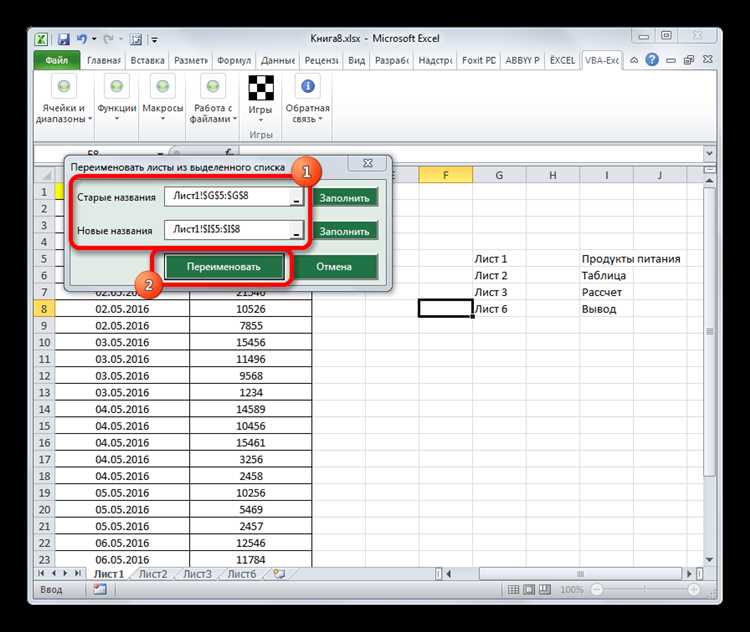Switch to the Главная ribbon tab
Image resolution: width=750 pixels, height=632 pixels.
tap(103, 60)
